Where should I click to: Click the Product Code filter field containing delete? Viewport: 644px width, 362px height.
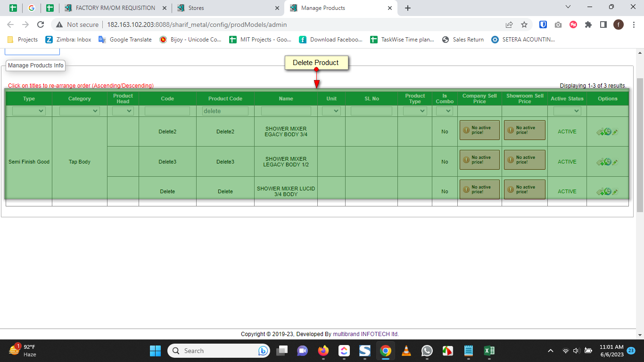click(225, 111)
